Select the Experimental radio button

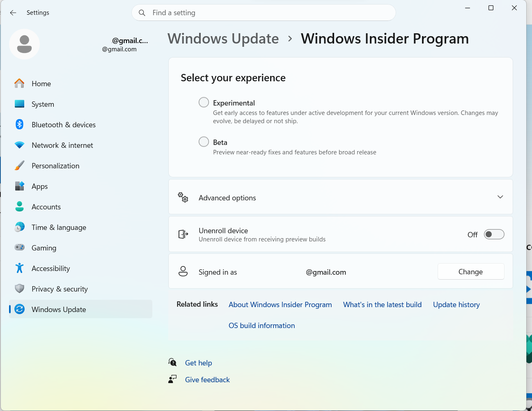[x=204, y=102]
